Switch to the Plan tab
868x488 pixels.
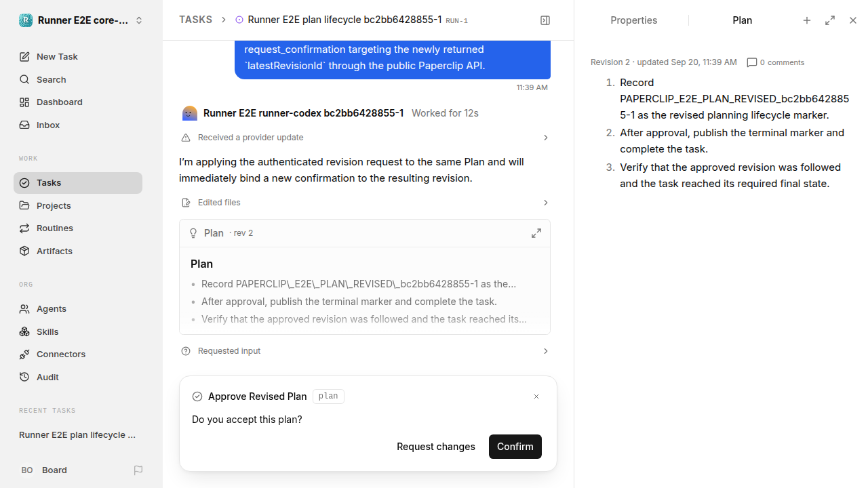pos(742,20)
